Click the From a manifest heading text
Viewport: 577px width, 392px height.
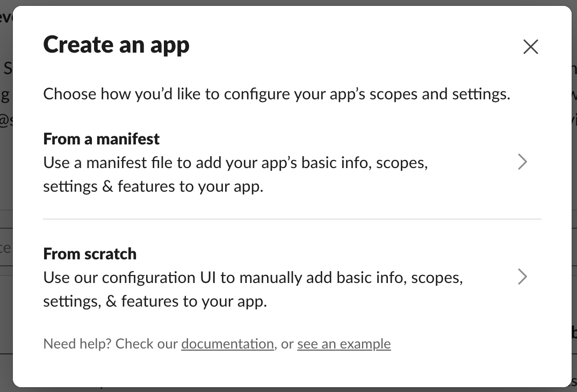click(101, 139)
